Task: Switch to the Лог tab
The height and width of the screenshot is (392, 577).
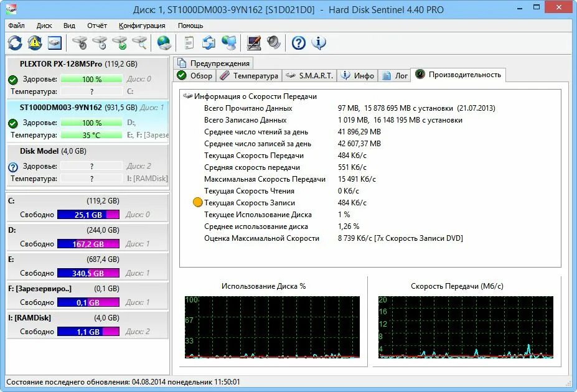Action: pos(395,76)
